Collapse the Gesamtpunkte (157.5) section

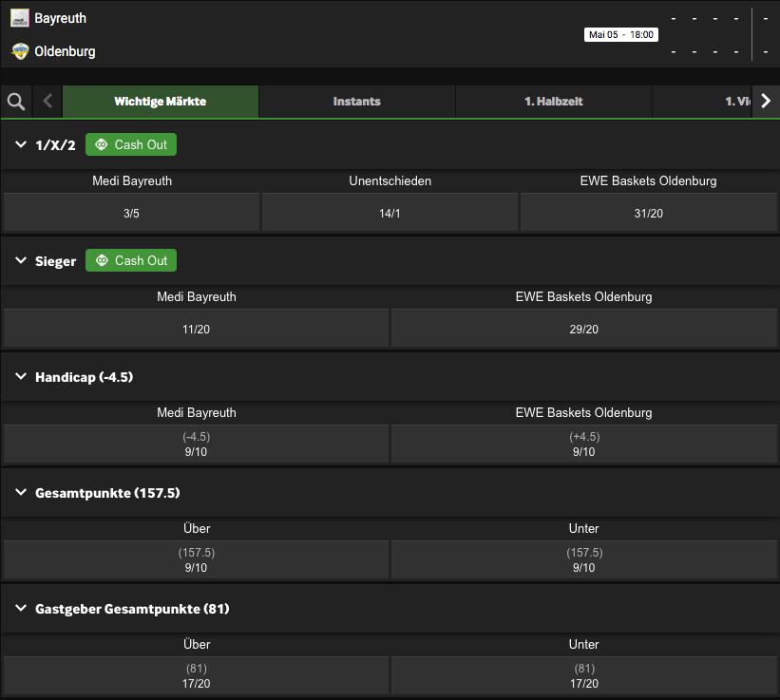[21, 492]
